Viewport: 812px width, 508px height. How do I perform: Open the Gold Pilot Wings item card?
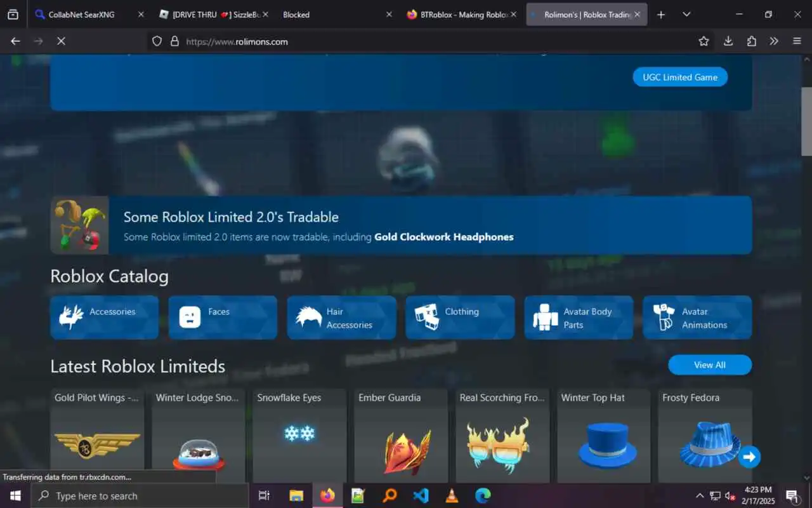[97, 436]
